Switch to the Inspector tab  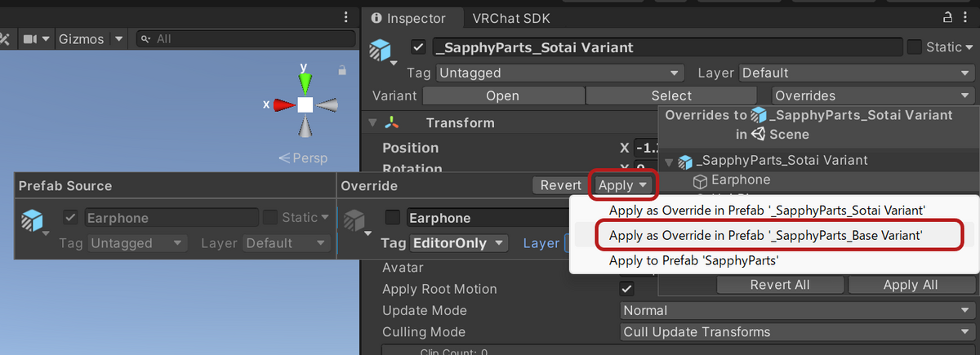pos(409,18)
